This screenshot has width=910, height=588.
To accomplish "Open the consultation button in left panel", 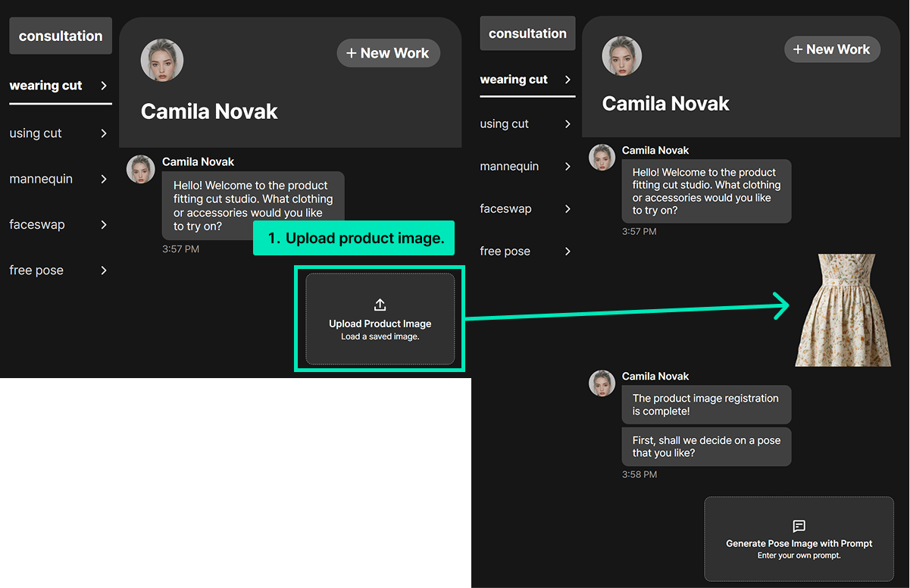I will pyautogui.click(x=61, y=36).
